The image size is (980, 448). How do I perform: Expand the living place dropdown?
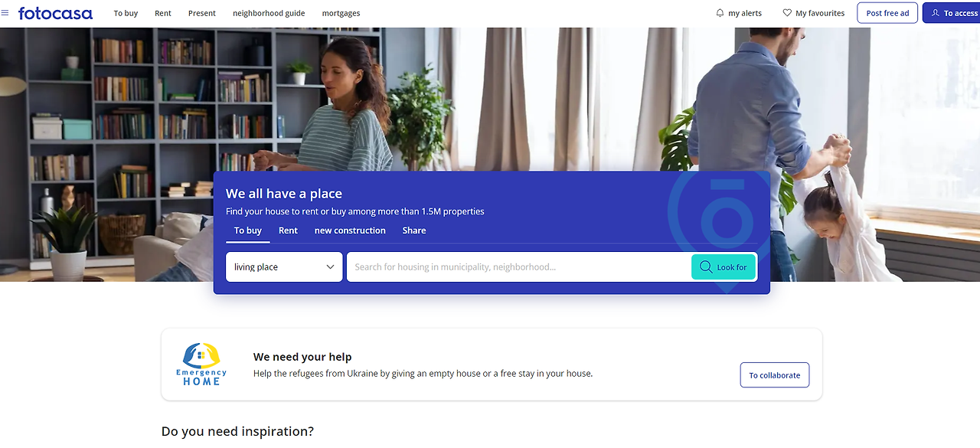tap(284, 267)
